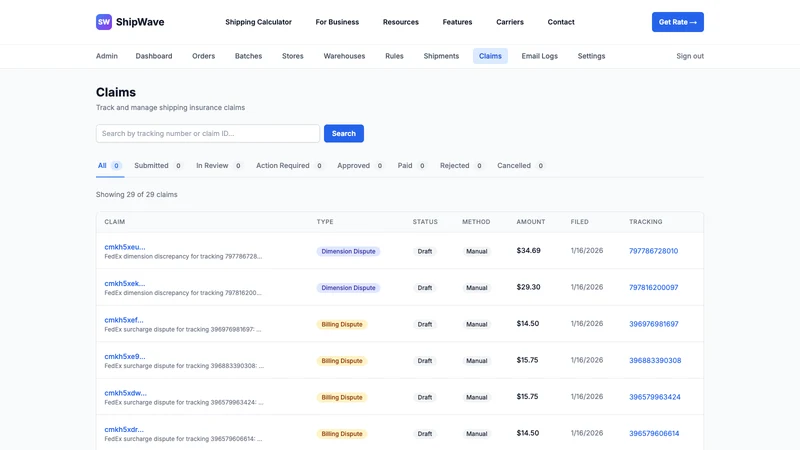This screenshot has height=450, width=800.
Task: Click the AMOUNT column header
Action: point(531,222)
